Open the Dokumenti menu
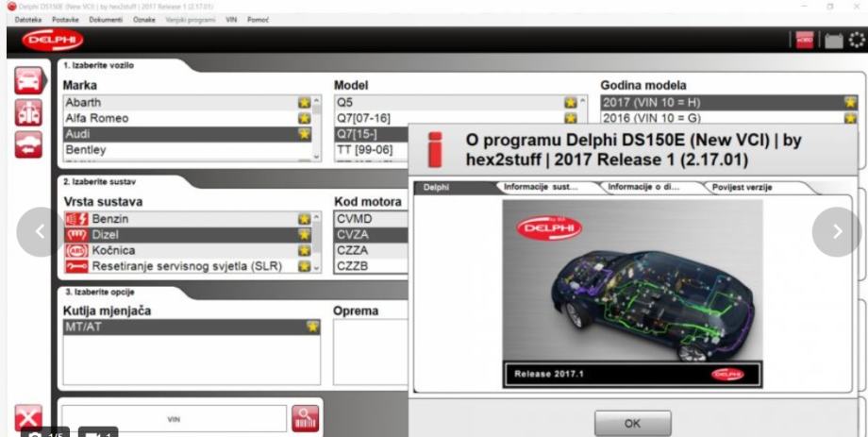Image resolution: width=868 pixels, height=437 pixels. (106, 20)
